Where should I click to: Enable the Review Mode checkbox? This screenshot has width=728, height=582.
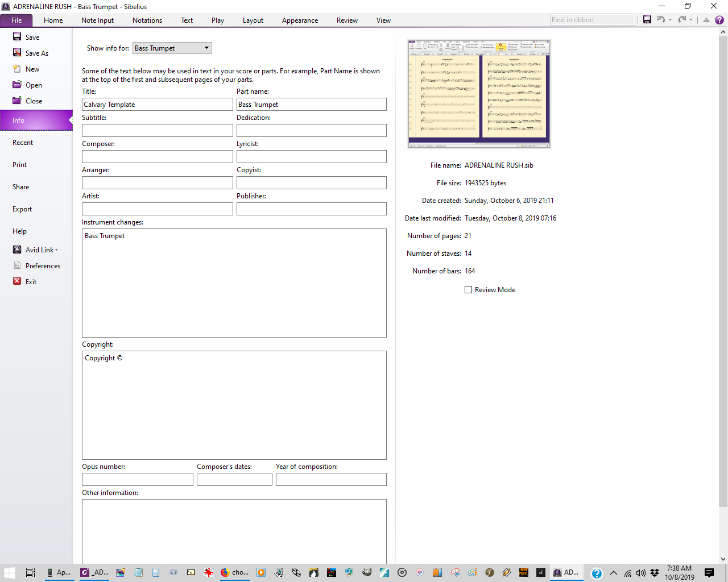(x=469, y=290)
